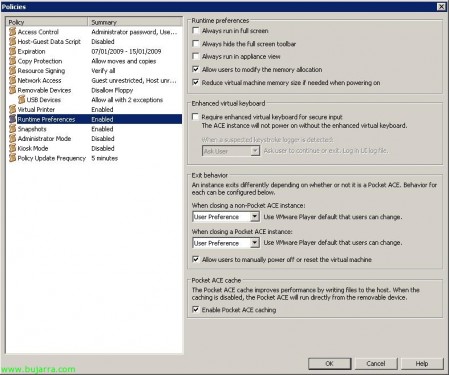Click the Administrator Mode policy icon
Screen dimensions: 449x375
pos(12,138)
